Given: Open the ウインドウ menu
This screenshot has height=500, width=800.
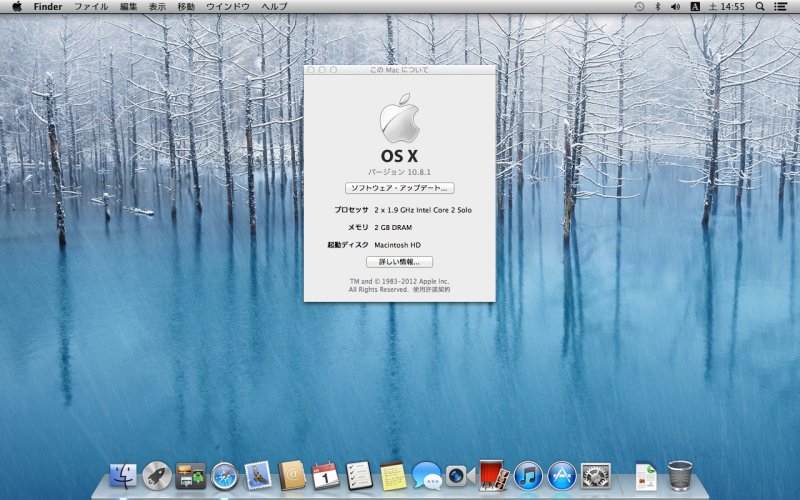Looking at the screenshot, I should pos(228,7).
